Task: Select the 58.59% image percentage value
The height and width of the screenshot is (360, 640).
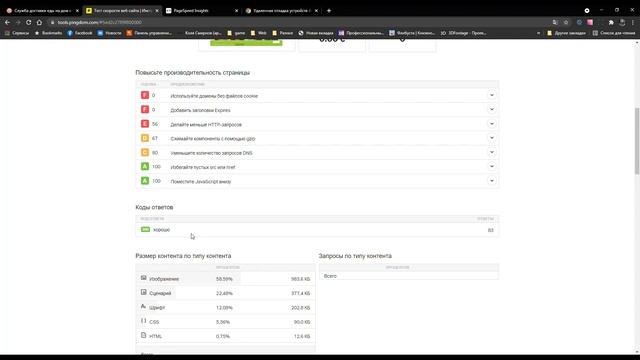Action: pyautogui.click(x=224, y=279)
